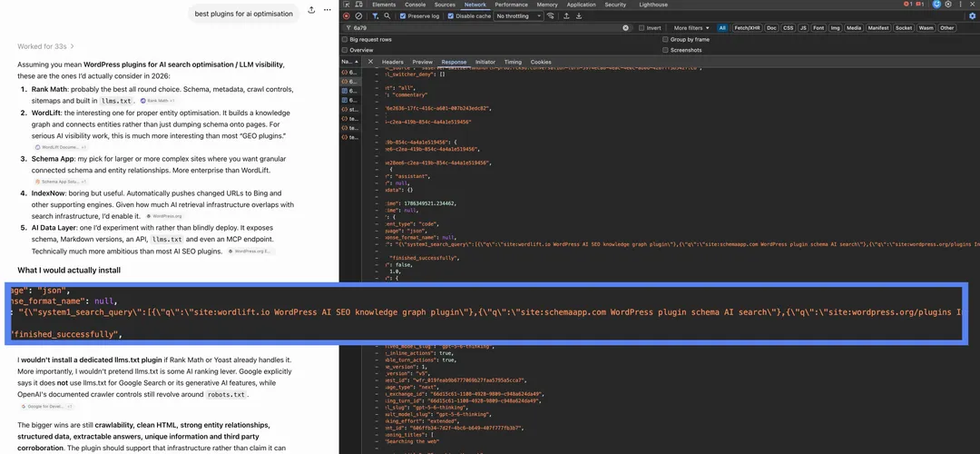The width and height of the screenshot is (980, 454).
Task: Open the Application panel
Action: coord(582,5)
